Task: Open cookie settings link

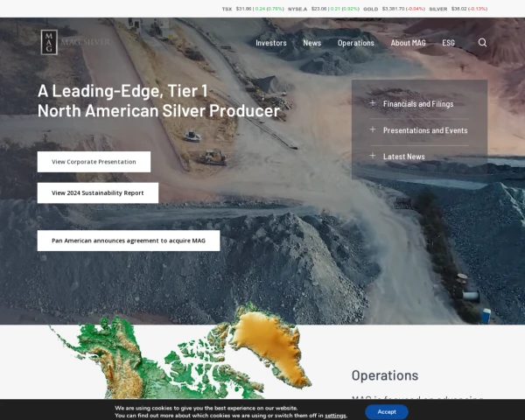Action: point(335,416)
